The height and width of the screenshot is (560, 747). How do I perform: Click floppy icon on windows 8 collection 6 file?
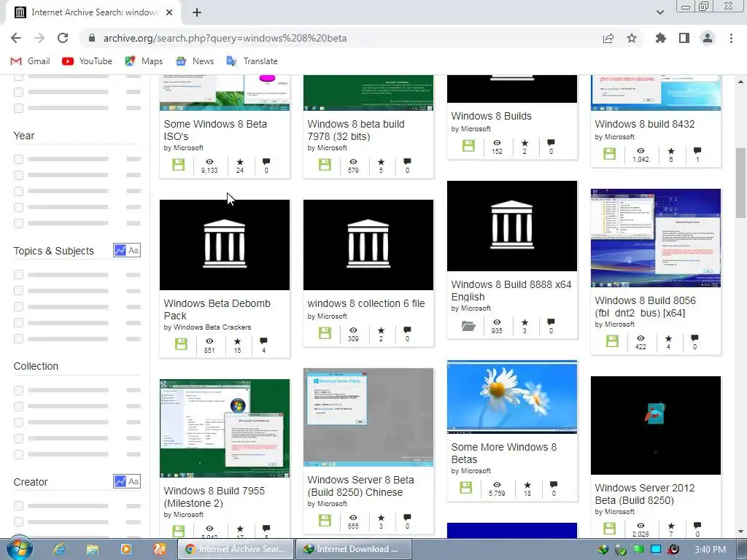(325, 332)
